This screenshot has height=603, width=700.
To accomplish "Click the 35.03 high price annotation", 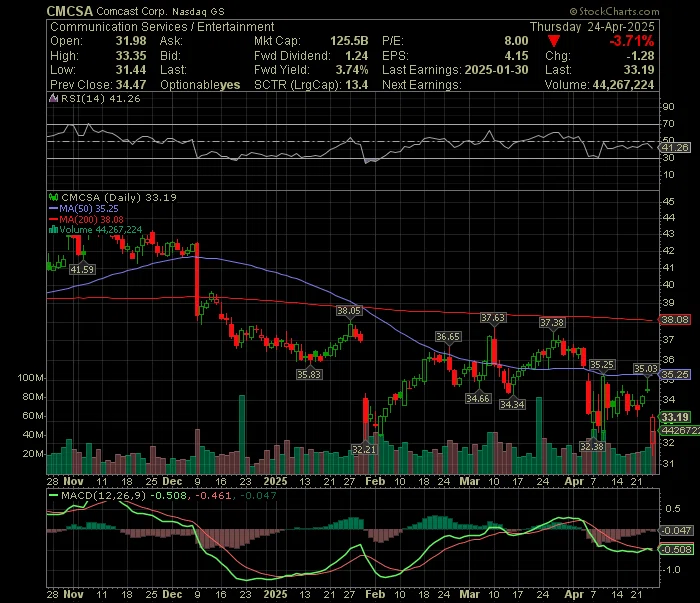I will pos(646,369).
